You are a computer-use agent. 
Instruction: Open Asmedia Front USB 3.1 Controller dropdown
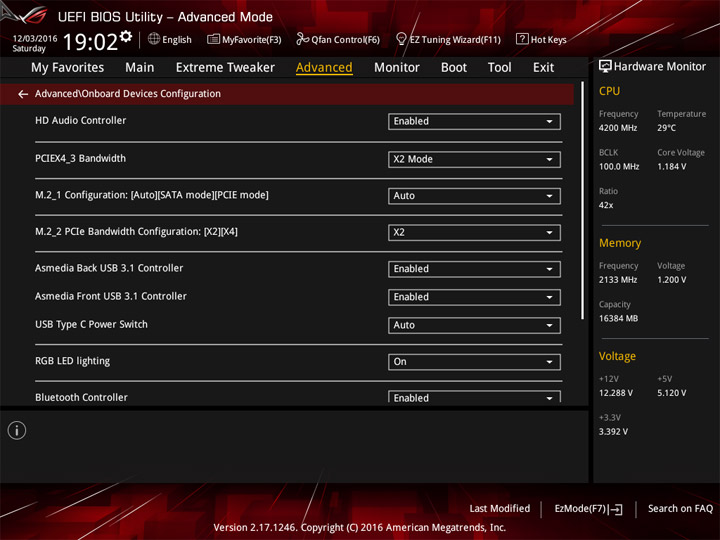coord(474,297)
